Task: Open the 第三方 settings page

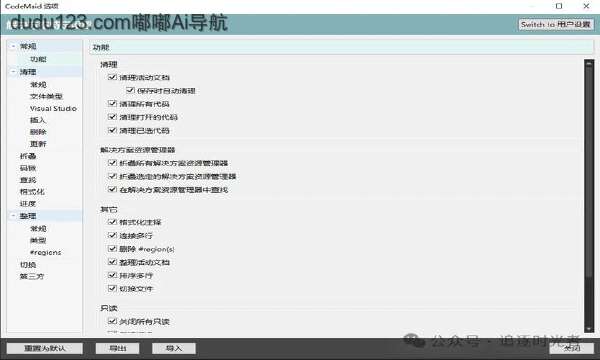Action: coord(32,276)
